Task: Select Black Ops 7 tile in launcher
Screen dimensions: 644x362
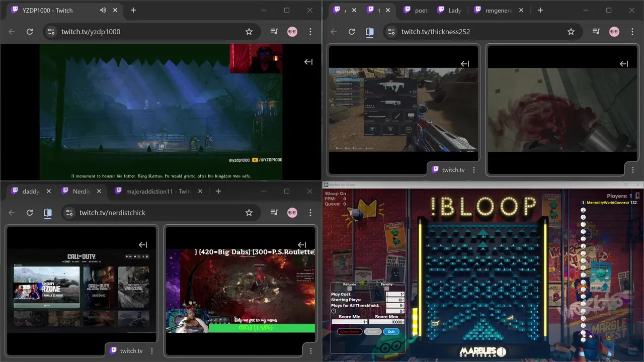Action: tap(99, 287)
